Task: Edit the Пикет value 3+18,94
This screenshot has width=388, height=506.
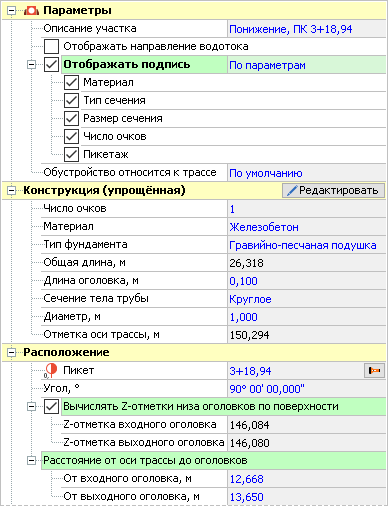Action: point(295,371)
